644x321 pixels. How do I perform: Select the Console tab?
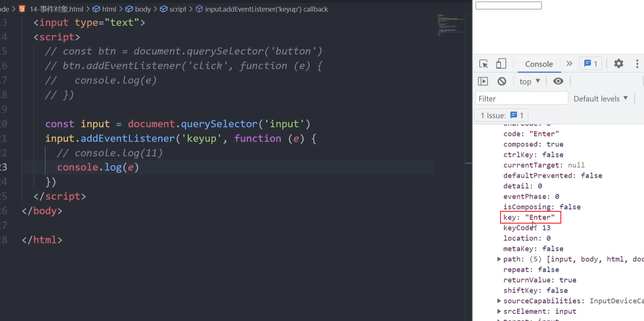point(539,64)
